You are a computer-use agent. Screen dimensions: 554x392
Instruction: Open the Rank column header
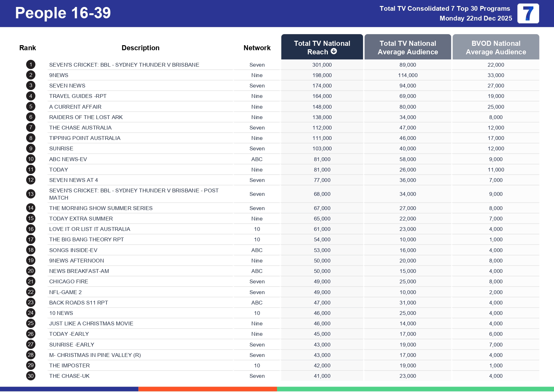tap(27, 47)
